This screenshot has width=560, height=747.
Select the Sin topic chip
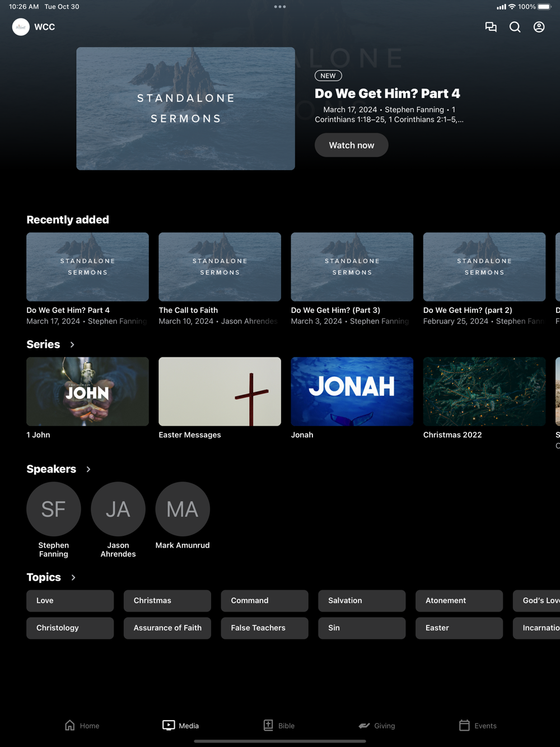click(x=362, y=628)
